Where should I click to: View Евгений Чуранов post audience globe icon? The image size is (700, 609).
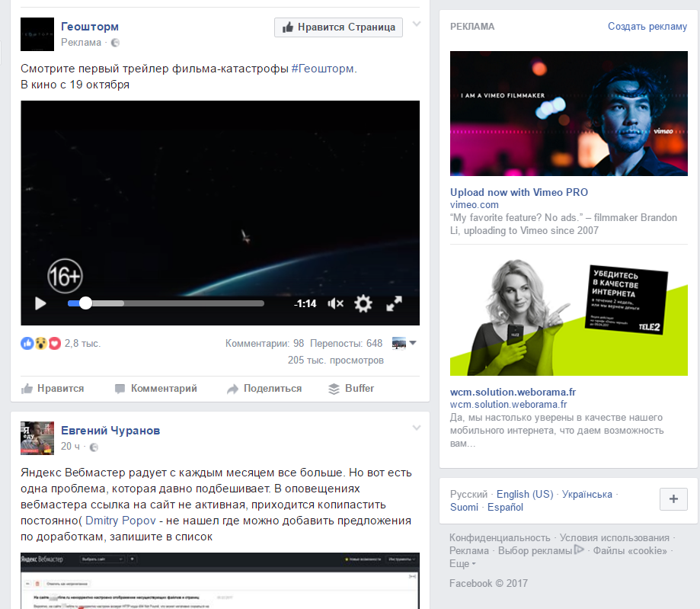94,447
